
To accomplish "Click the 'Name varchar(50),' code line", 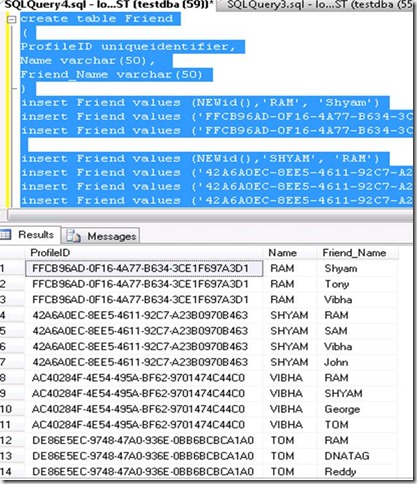I will point(88,60).
